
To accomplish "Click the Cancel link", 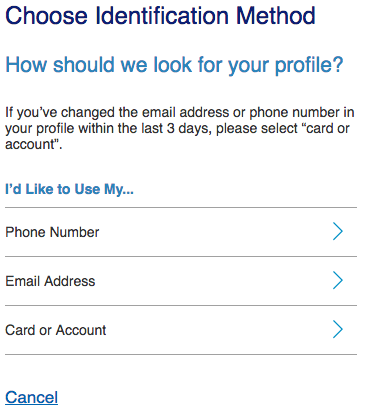I will [32, 397].
